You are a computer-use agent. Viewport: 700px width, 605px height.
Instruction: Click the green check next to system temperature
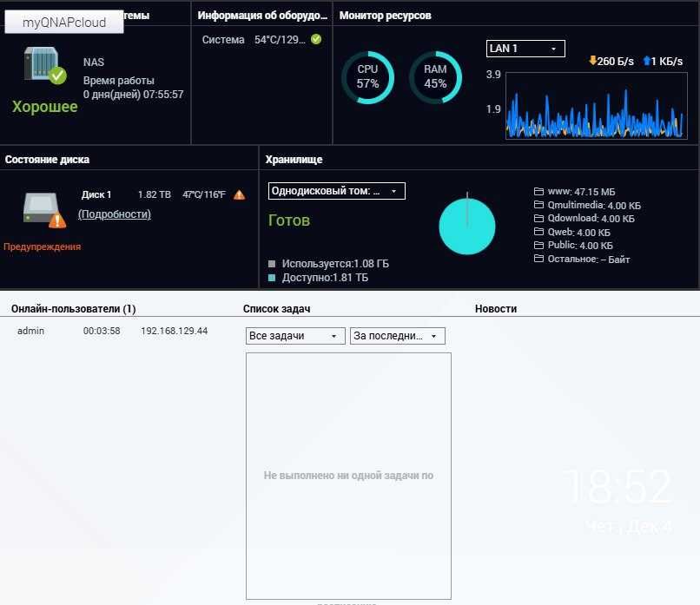tap(316, 39)
